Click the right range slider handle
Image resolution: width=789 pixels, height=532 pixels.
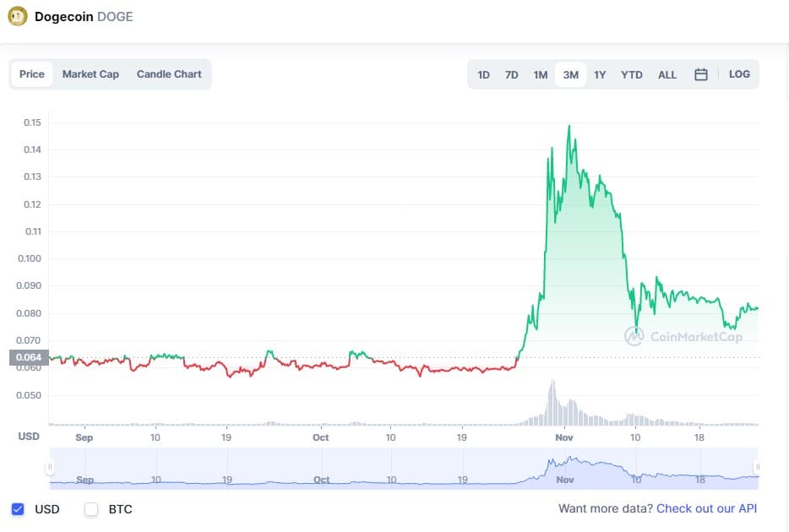point(757,467)
